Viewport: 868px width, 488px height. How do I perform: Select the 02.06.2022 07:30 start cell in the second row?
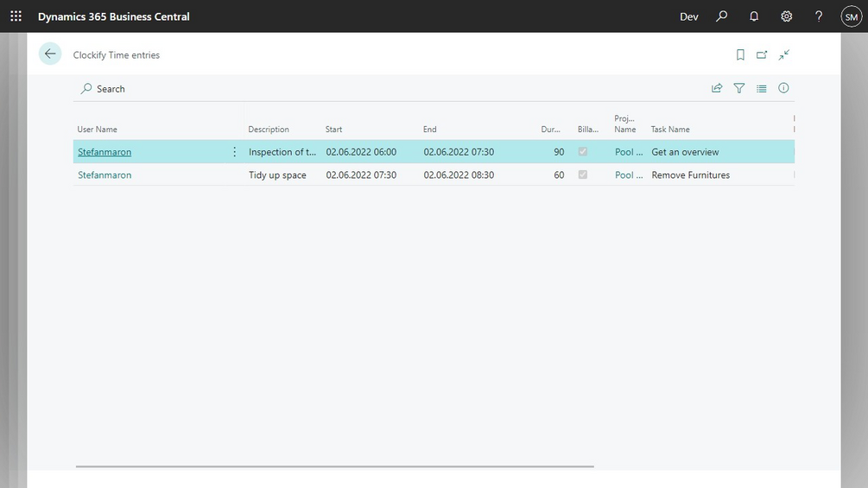(x=361, y=174)
